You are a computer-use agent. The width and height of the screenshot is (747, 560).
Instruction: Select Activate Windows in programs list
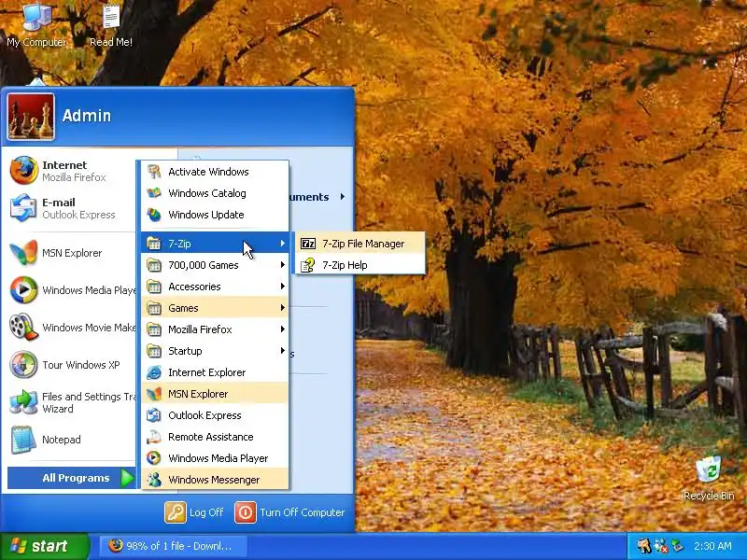[x=215, y=172]
